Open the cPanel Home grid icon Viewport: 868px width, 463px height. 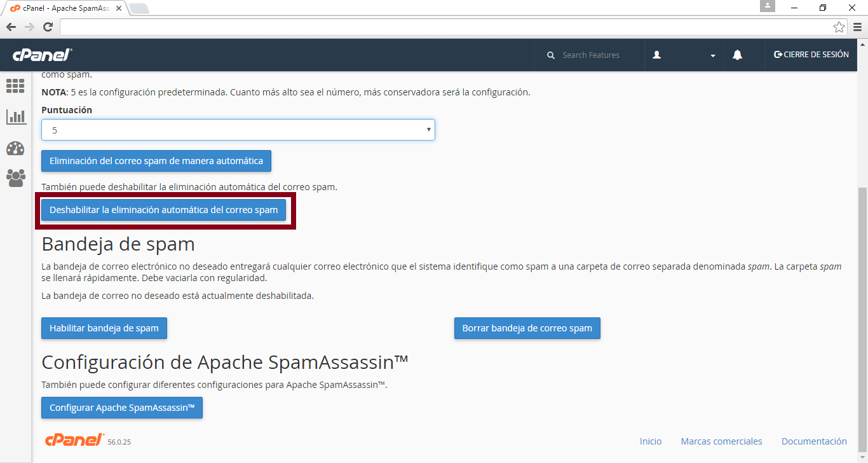click(15, 86)
